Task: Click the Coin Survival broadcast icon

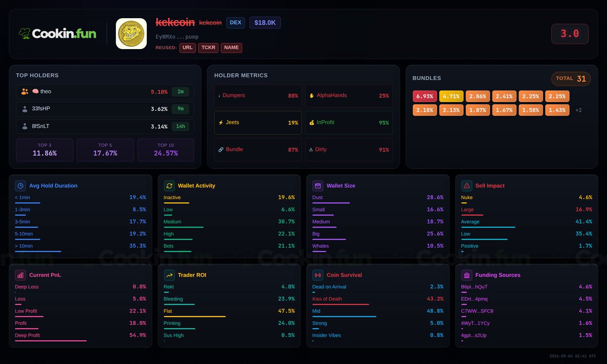Action: point(318,275)
